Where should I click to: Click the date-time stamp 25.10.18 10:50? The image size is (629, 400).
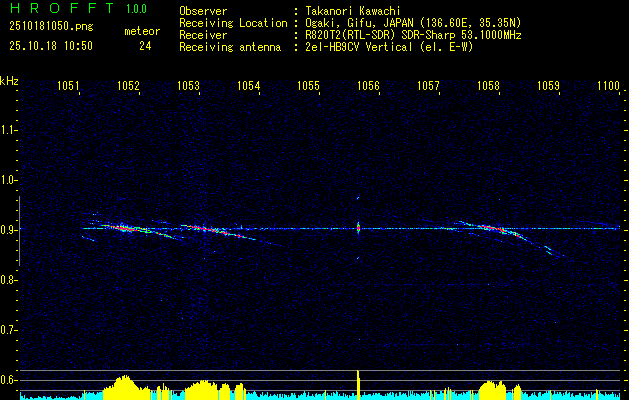51,46
